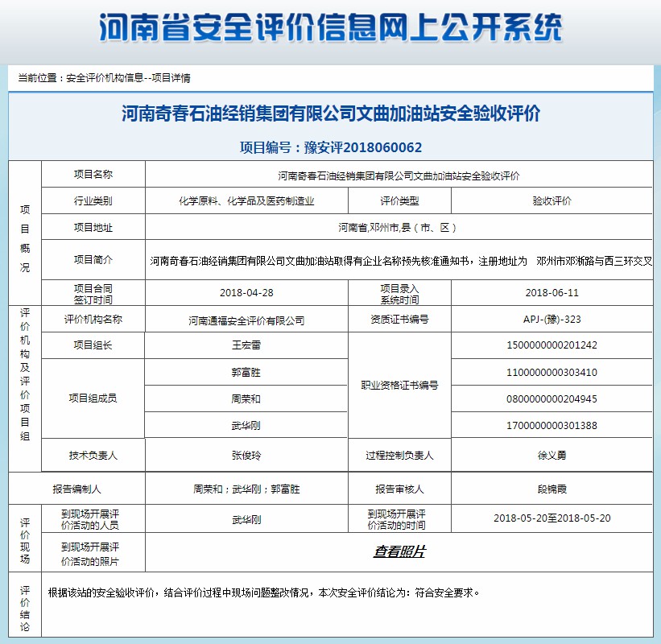Screen dimensions: 661x644
Task: Click the 评价机构名称 label
Action: point(93,320)
